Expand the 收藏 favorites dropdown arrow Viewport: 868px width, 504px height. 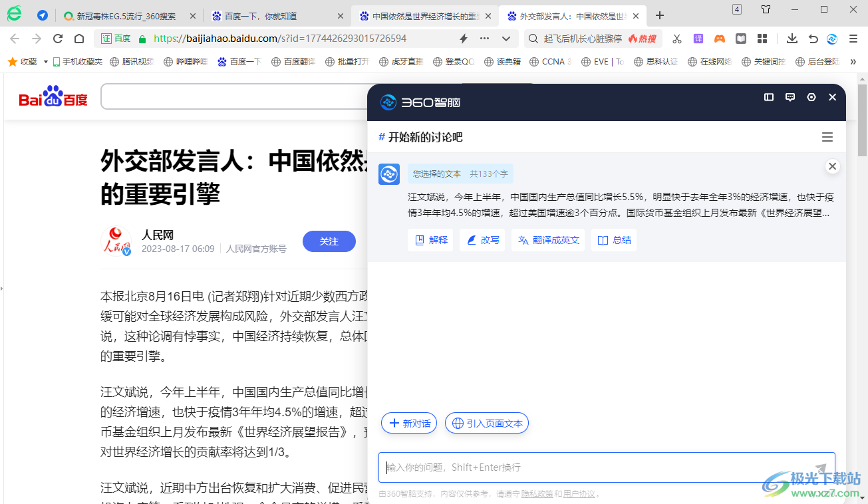[45, 61]
